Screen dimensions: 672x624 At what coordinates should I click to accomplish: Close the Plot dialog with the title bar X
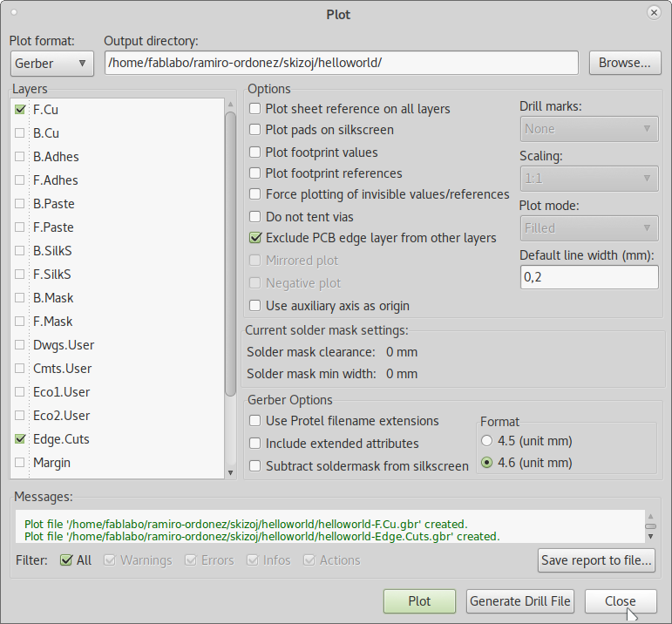(654, 13)
